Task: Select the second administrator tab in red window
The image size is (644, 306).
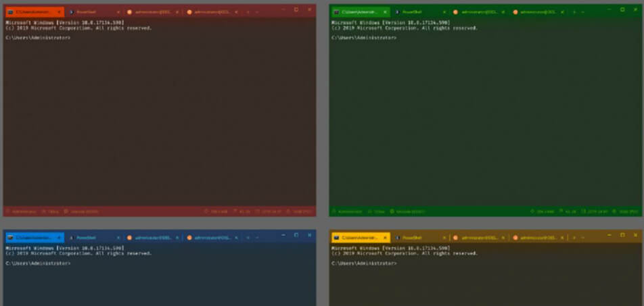Action: (211, 12)
